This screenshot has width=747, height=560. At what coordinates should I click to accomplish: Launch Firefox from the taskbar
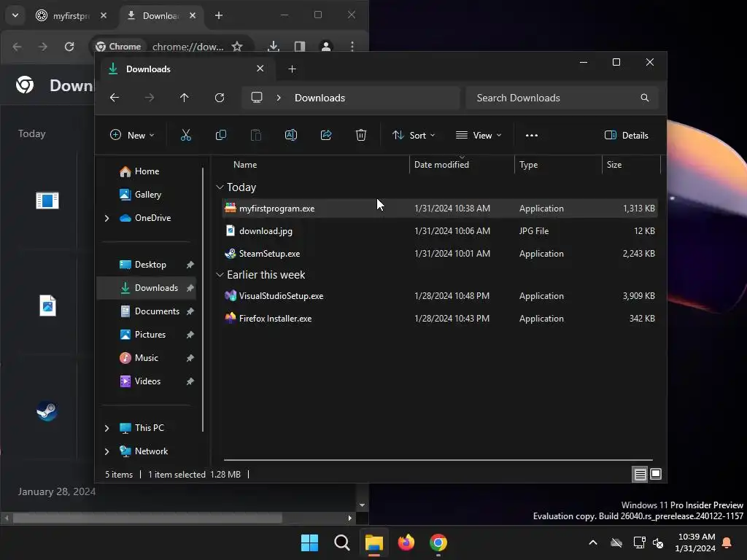pyautogui.click(x=406, y=542)
